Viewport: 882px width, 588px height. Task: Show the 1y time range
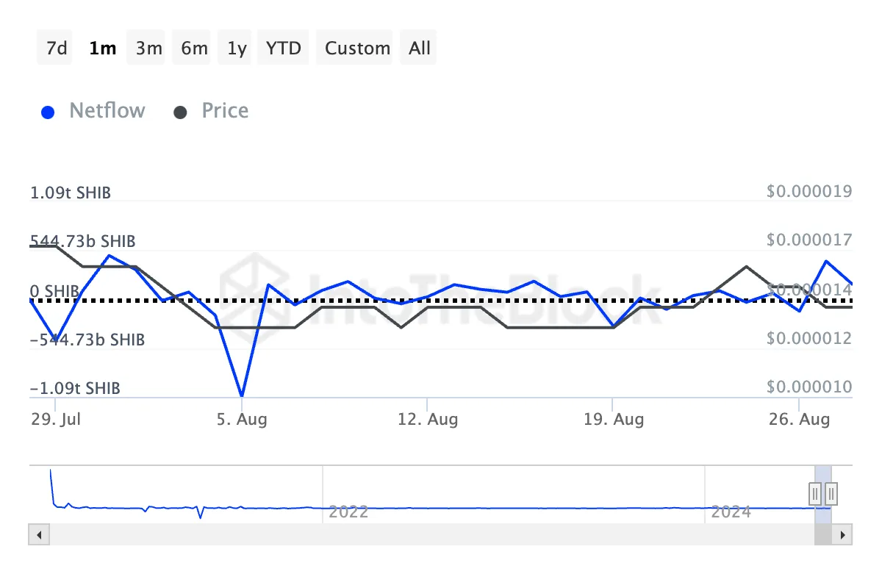click(237, 49)
